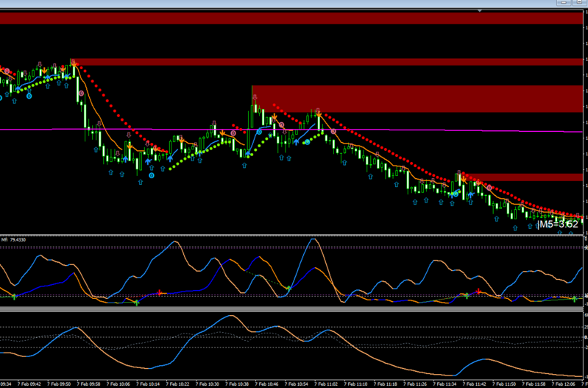Select the thickest red supply zone rectangle

(x=417, y=99)
